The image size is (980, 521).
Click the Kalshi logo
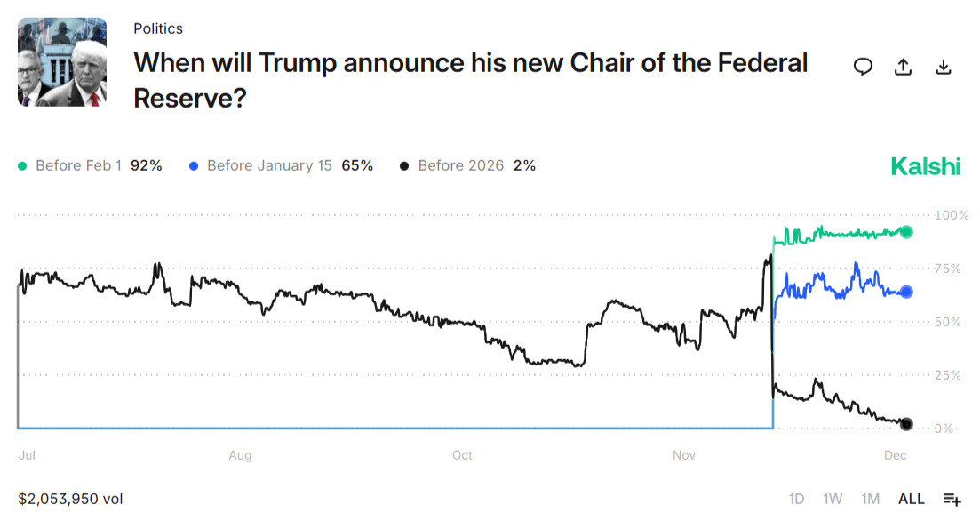925,166
